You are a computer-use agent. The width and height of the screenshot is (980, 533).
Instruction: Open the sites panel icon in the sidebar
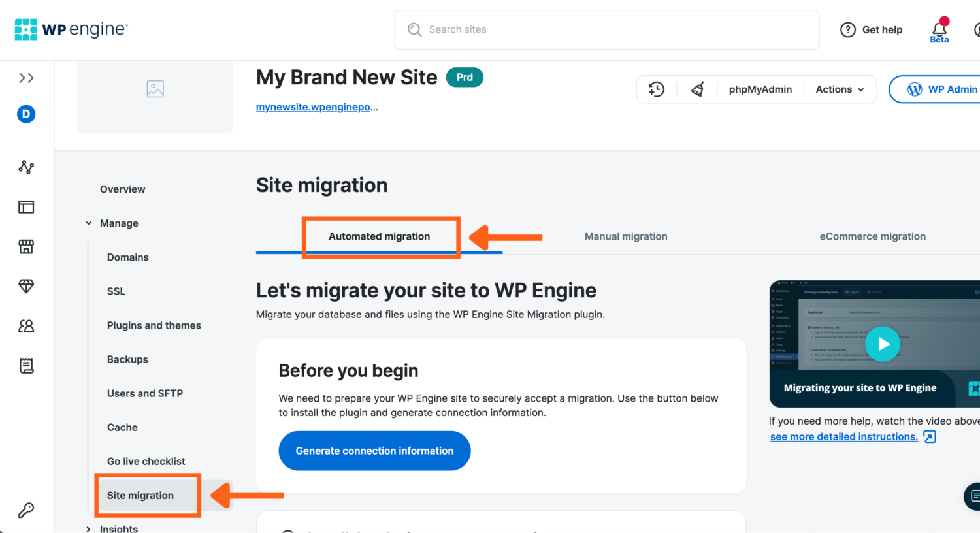pyautogui.click(x=26, y=206)
